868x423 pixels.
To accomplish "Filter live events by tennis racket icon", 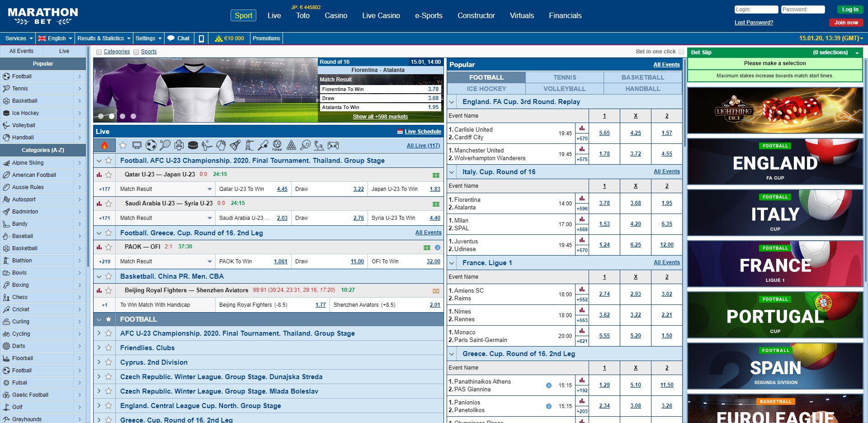I will click(x=165, y=145).
